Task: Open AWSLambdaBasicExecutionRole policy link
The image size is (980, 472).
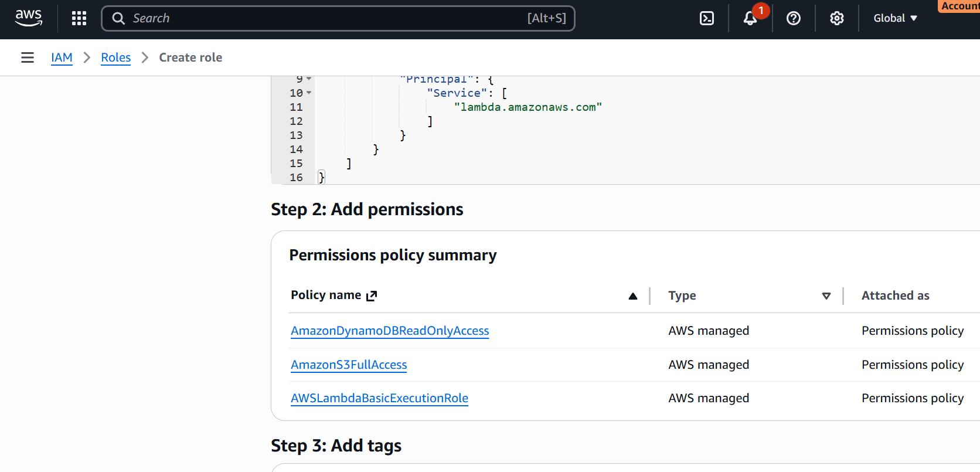Action: [x=379, y=398]
